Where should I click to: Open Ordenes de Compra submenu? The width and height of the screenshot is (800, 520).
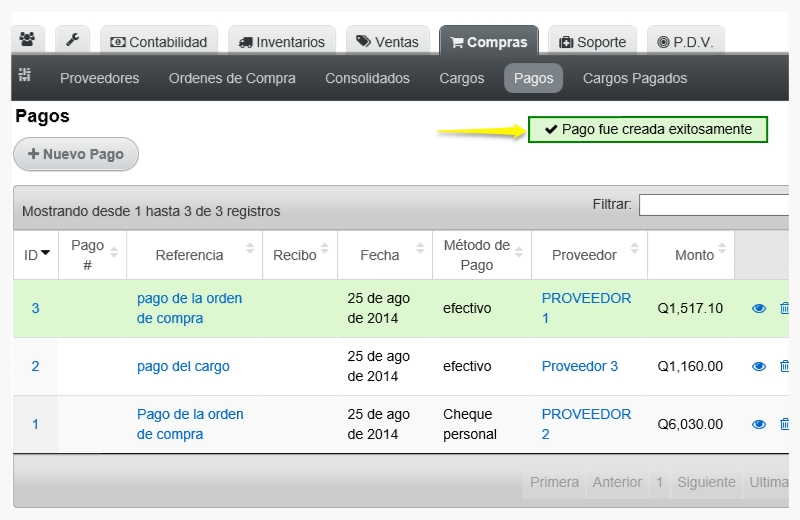pyautogui.click(x=232, y=78)
